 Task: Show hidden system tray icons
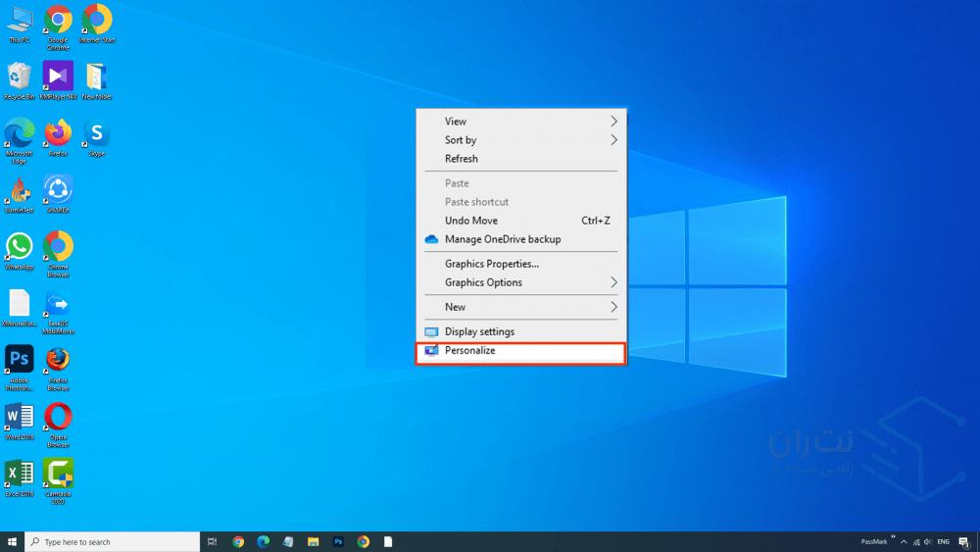point(904,542)
